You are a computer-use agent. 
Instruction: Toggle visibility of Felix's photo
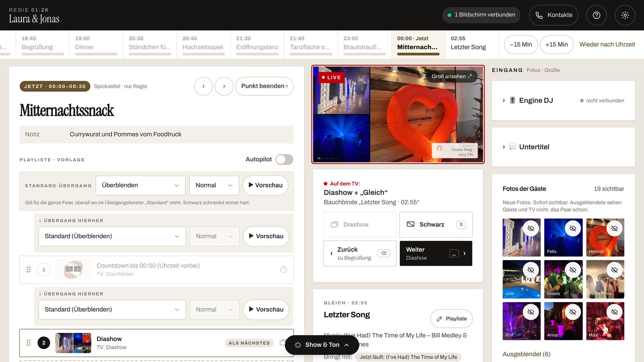573,228
